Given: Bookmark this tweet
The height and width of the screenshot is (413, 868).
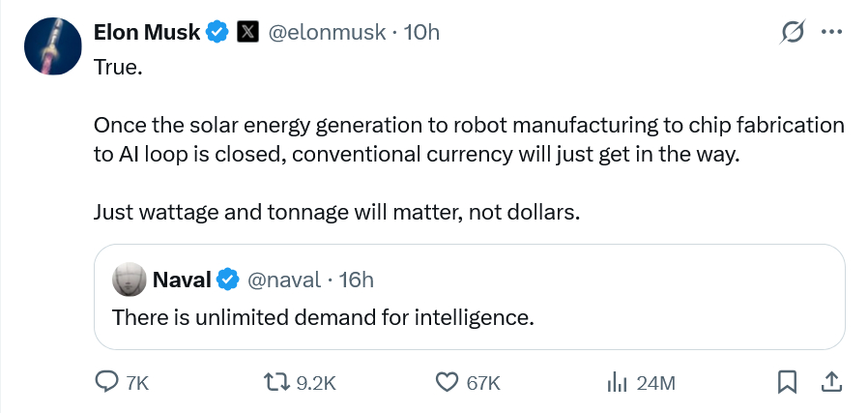Looking at the screenshot, I should click(787, 383).
